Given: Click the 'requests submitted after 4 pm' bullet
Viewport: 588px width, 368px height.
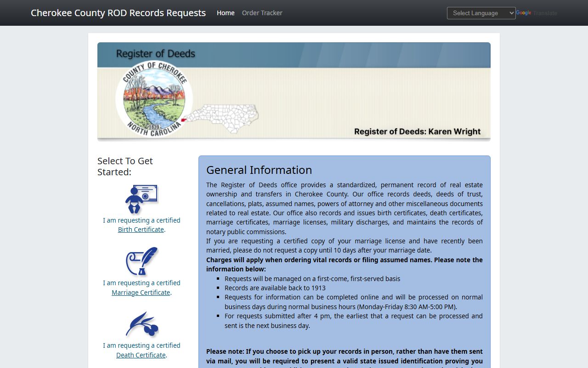Looking at the screenshot, I should click(354, 321).
